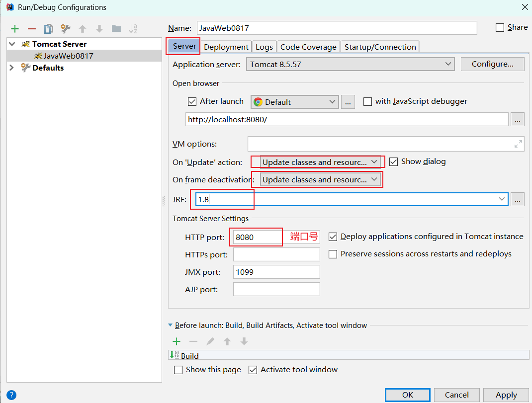
Task: Click the IntelliJ icon in title bar
Action: point(10,7)
